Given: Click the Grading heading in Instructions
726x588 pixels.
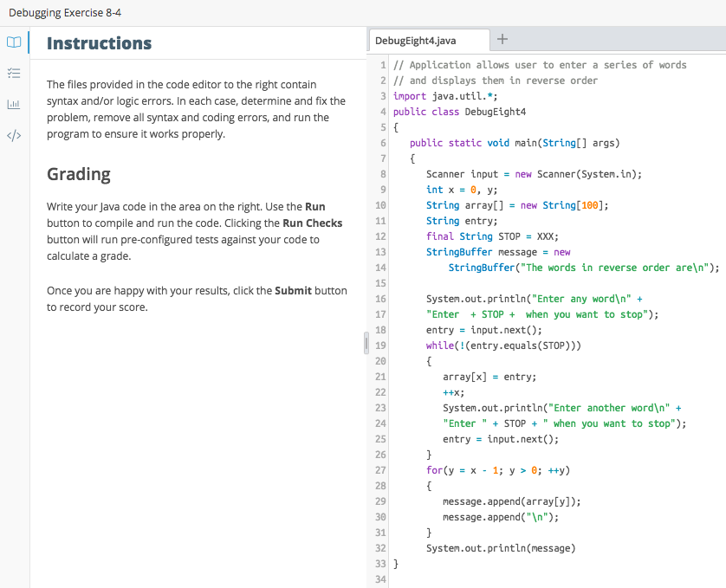Looking at the screenshot, I should [78, 173].
